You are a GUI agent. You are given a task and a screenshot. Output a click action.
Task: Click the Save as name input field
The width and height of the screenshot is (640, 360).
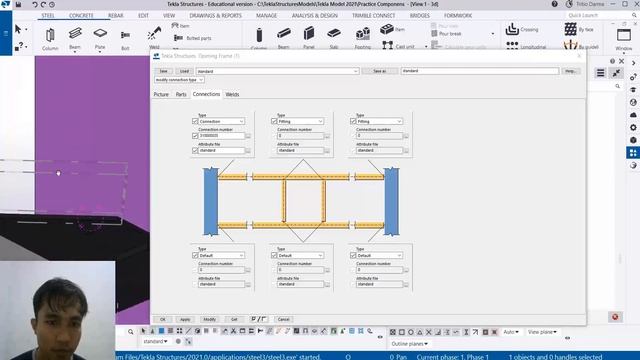click(480, 71)
